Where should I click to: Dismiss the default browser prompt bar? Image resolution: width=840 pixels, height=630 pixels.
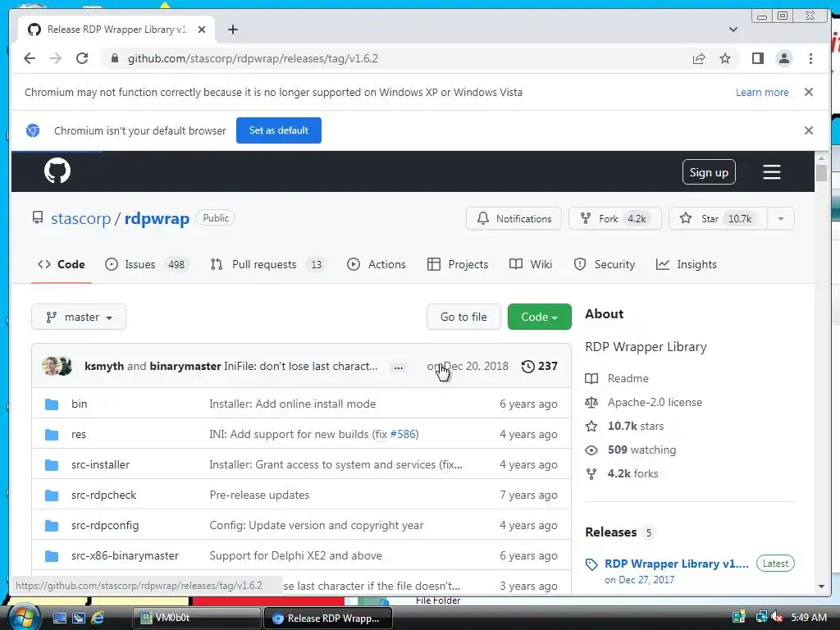pos(809,130)
